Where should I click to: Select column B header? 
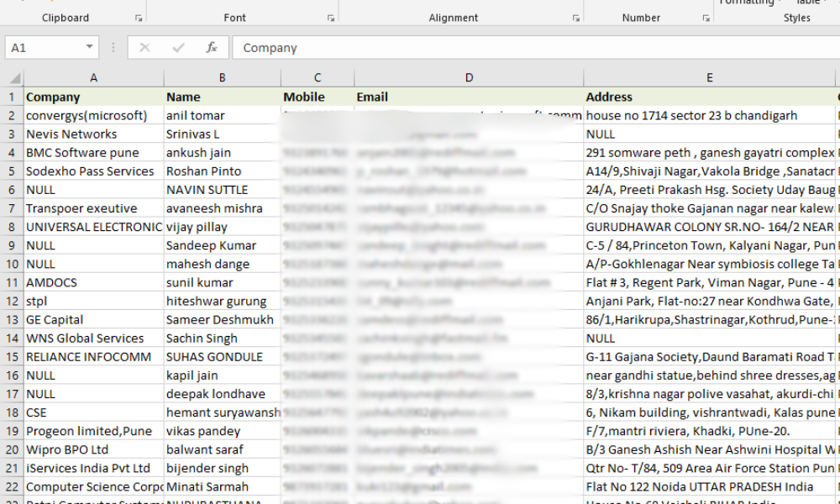coord(223,78)
